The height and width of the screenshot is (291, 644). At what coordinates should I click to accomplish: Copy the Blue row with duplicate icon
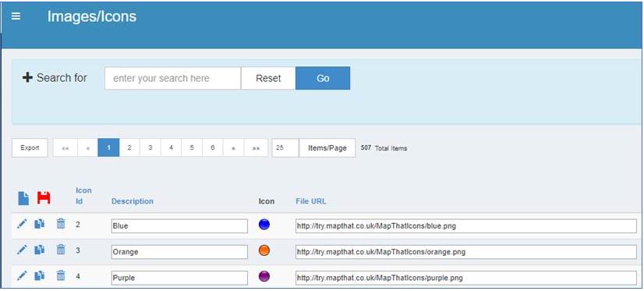tap(40, 224)
